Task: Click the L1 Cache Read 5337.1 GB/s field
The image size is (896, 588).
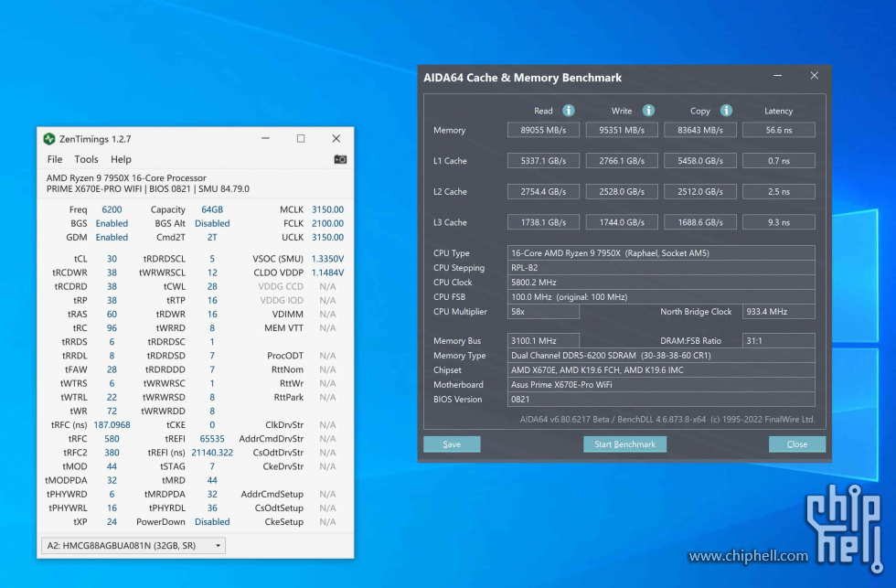Action: click(x=543, y=161)
